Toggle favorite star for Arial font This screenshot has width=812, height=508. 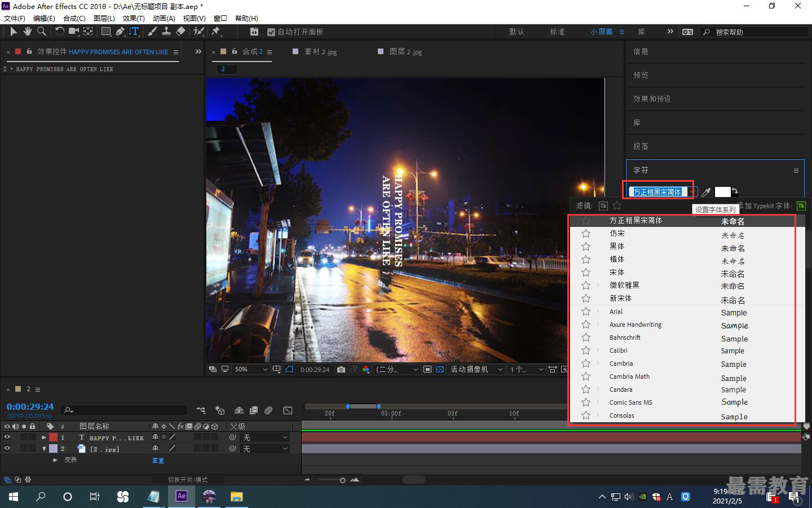tap(586, 312)
